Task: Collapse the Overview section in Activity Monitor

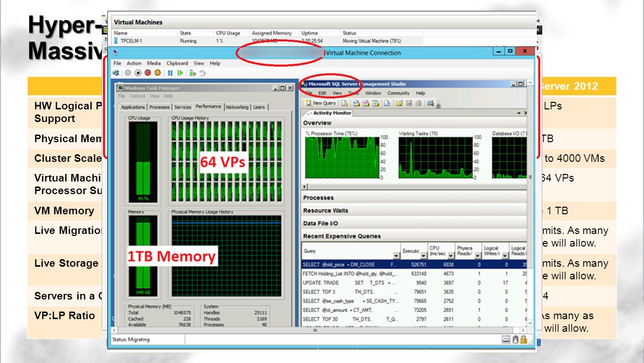Action: 414,123
